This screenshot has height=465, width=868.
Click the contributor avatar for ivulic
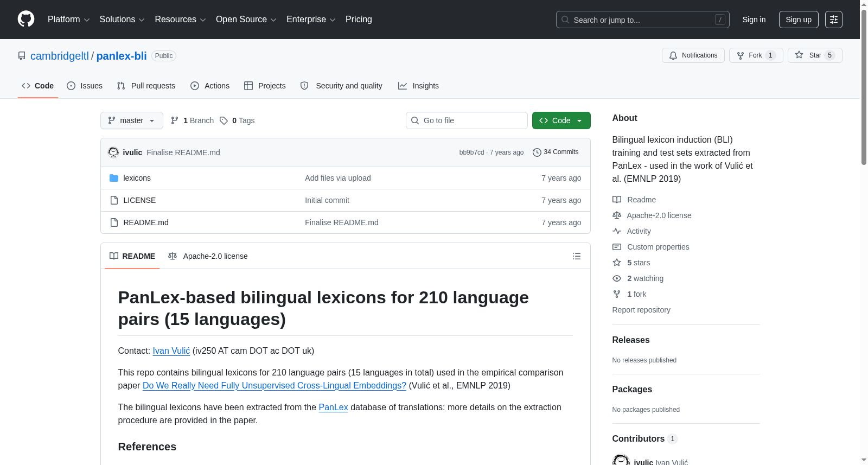[621, 460]
